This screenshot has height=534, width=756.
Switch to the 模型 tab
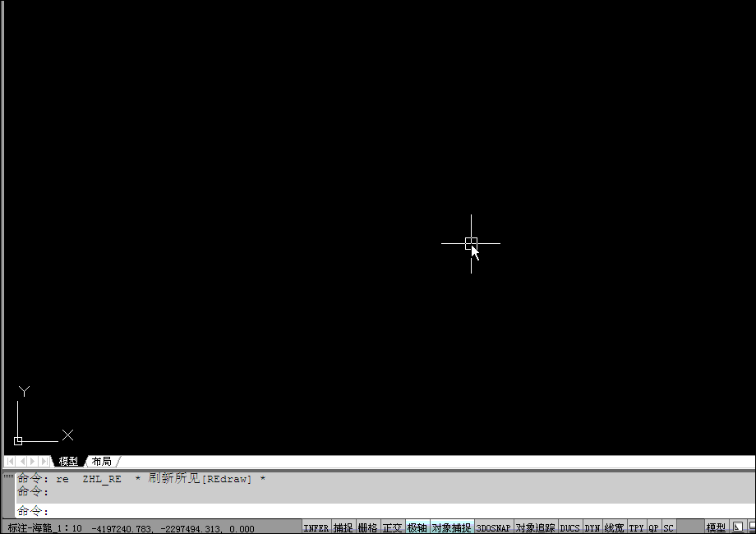click(68, 461)
